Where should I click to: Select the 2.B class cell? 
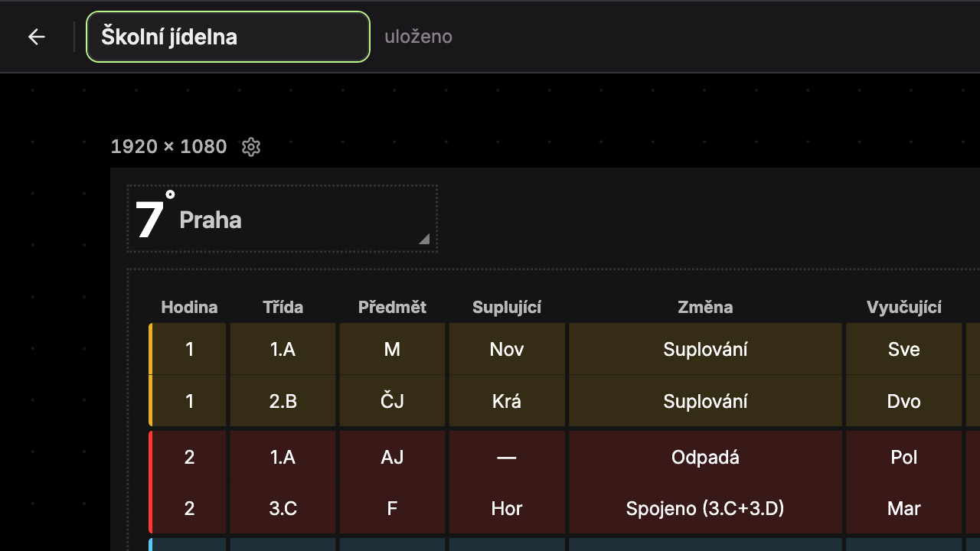(283, 401)
